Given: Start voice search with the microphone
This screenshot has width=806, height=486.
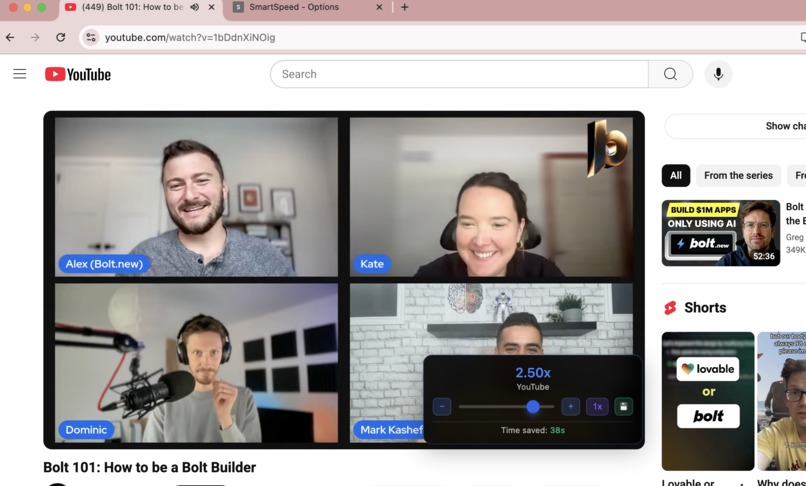Looking at the screenshot, I should [718, 74].
